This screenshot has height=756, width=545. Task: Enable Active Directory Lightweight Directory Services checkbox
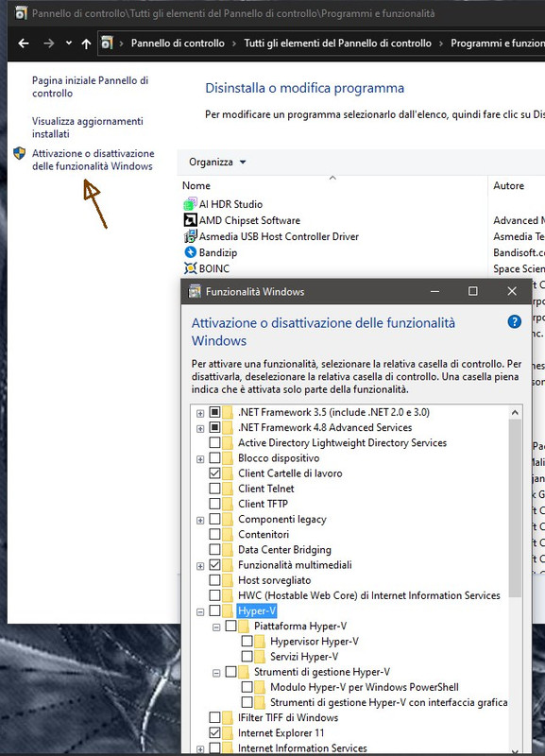[215, 442]
